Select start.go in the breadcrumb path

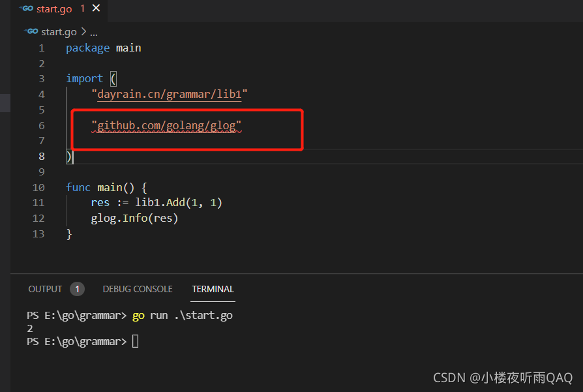coord(59,31)
